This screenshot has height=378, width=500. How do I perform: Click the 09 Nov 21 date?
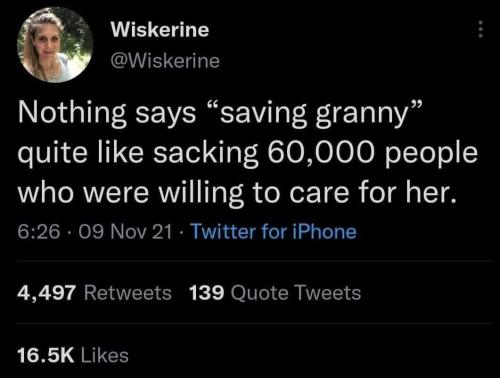pos(125,232)
